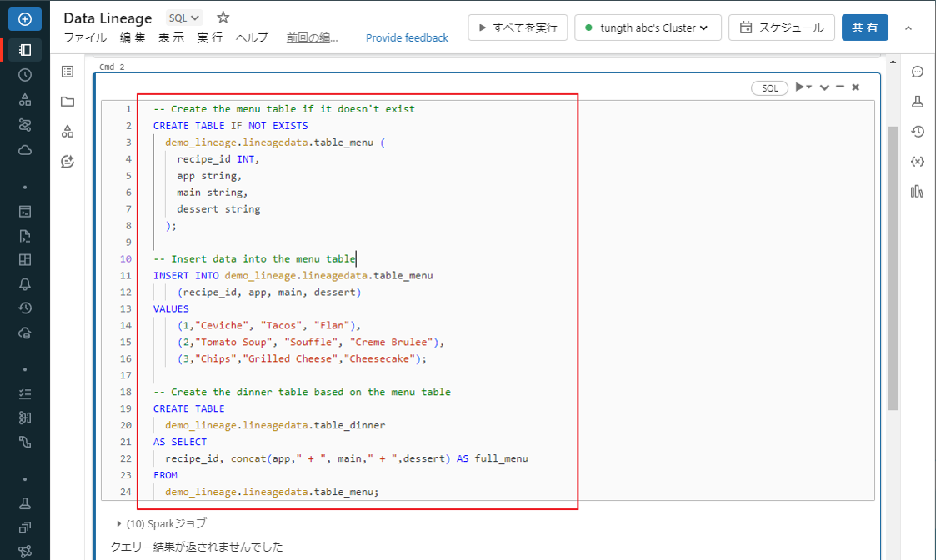
Task: Open the ファイル menu
Action: pyautogui.click(x=85, y=38)
